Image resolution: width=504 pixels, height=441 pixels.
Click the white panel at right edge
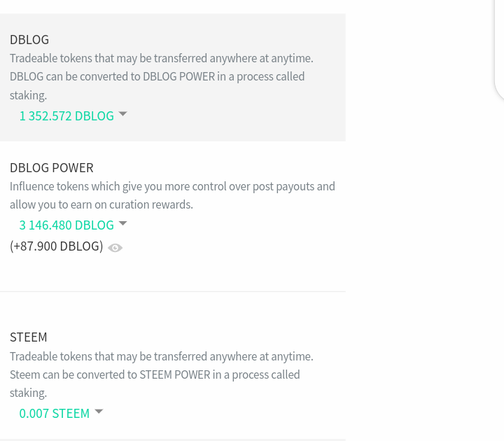pos(500,49)
